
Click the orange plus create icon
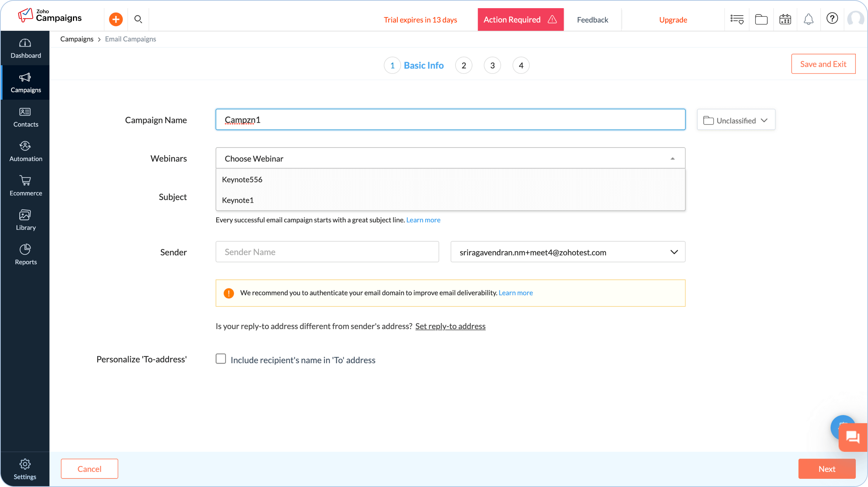pos(116,19)
